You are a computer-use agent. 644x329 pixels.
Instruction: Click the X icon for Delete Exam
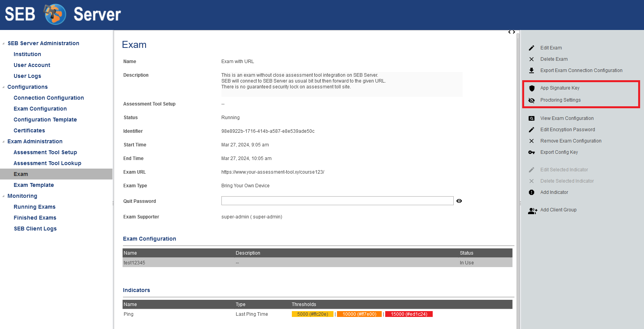coord(532,59)
